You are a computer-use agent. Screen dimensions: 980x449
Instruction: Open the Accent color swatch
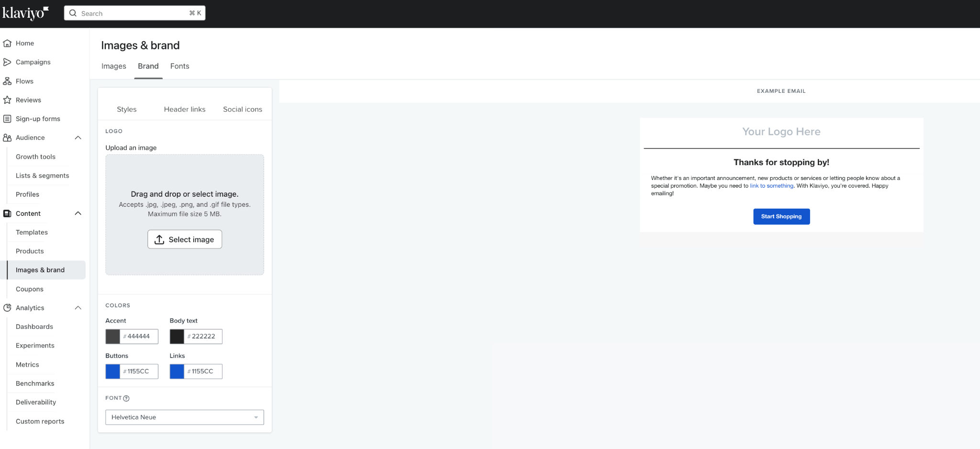pyautogui.click(x=113, y=337)
